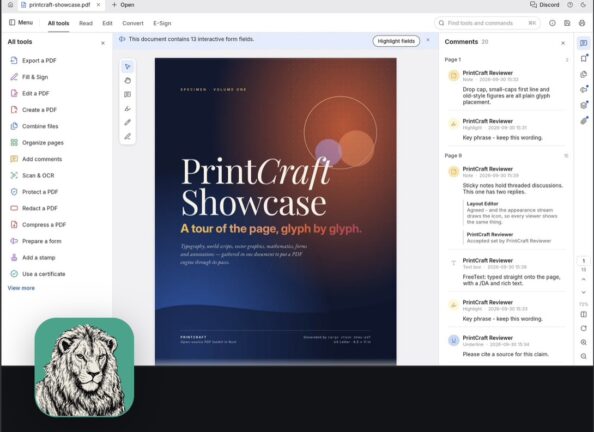
Task: Select the sign pen tool at toolbar bottom
Action: pyautogui.click(x=128, y=136)
